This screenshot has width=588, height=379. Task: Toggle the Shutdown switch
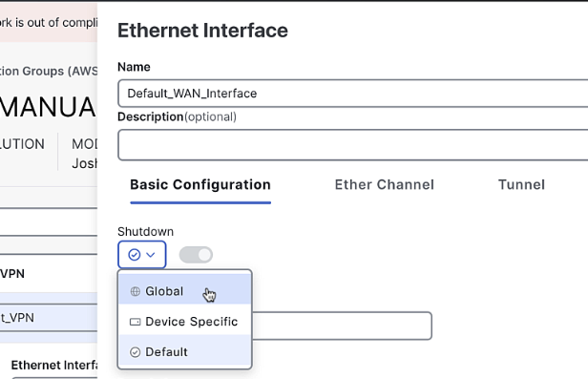coord(196,255)
